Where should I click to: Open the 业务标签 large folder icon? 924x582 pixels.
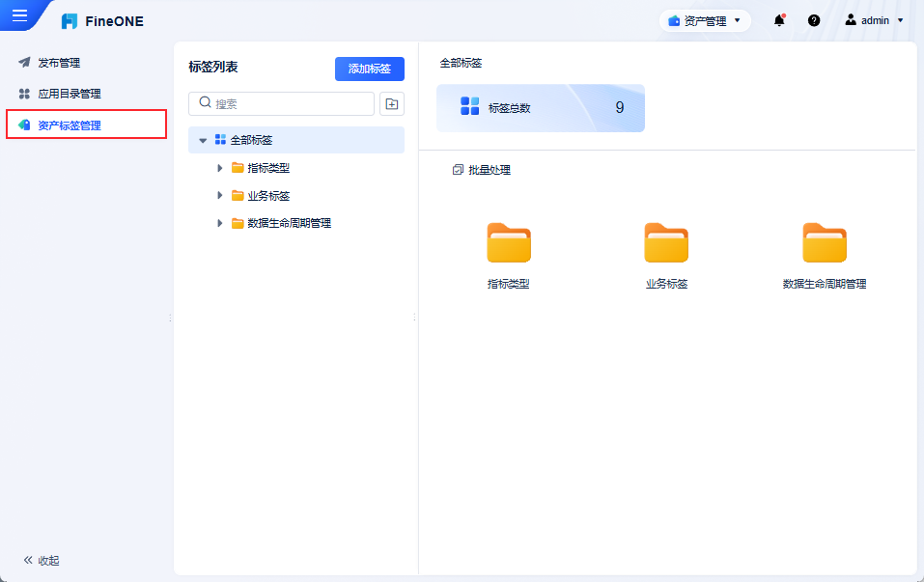666,242
